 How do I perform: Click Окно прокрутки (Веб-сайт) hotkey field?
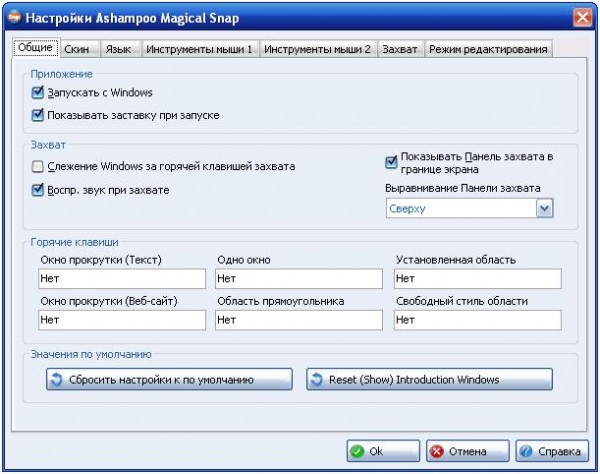click(x=122, y=320)
